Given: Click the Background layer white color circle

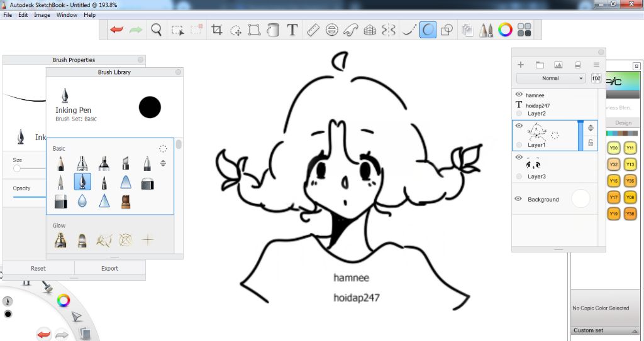Looking at the screenshot, I should [x=580, y=198].
